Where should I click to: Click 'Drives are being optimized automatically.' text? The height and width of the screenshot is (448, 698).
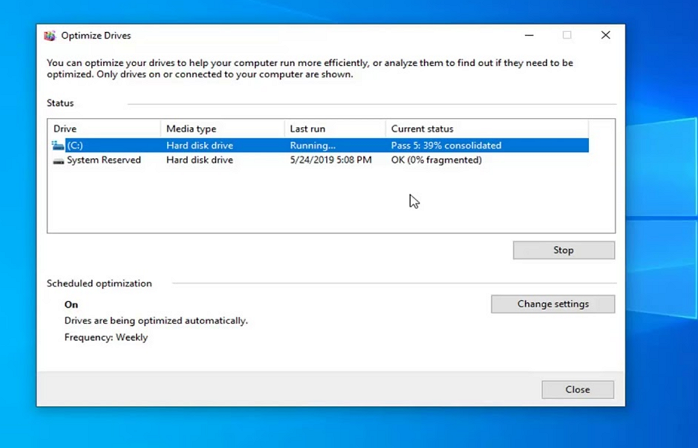pos(156,321)
